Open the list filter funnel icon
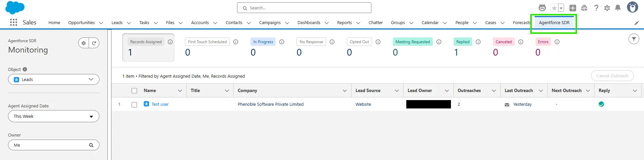This screenshot has width=644, height=160. [x=634, y=39]
